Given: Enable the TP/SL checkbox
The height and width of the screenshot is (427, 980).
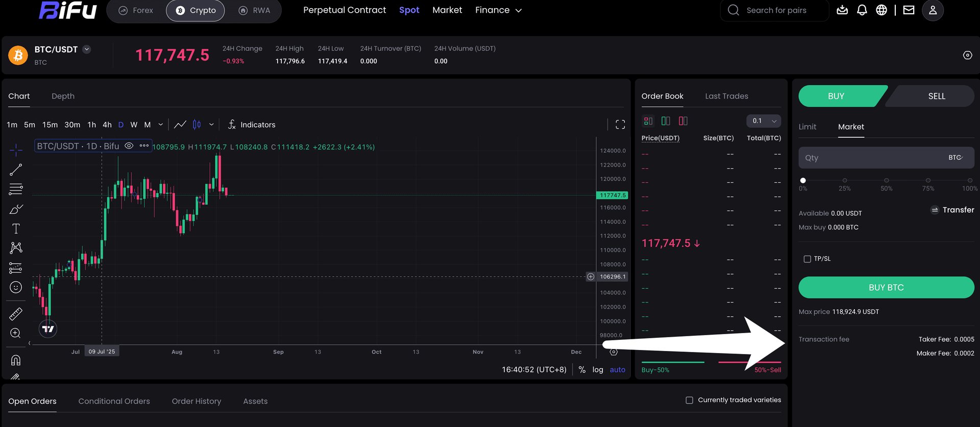Looking at the screenshot, I should coord(807,259).
